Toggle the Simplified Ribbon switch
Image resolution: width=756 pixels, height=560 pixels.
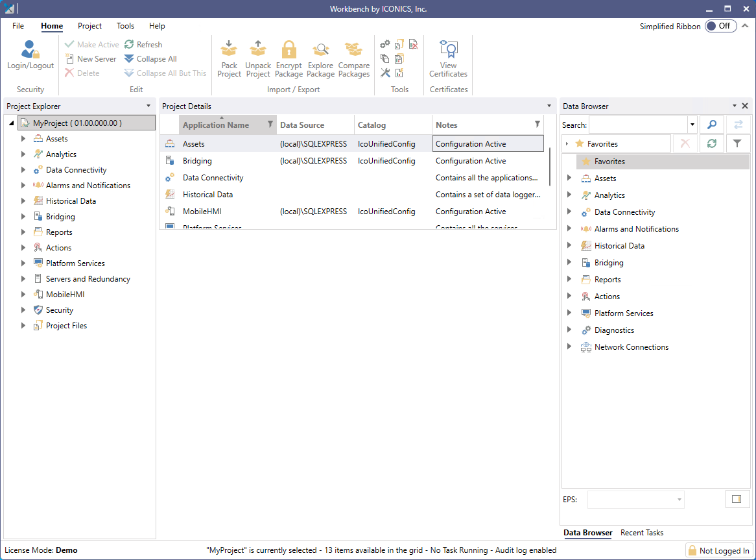(720, 26)
